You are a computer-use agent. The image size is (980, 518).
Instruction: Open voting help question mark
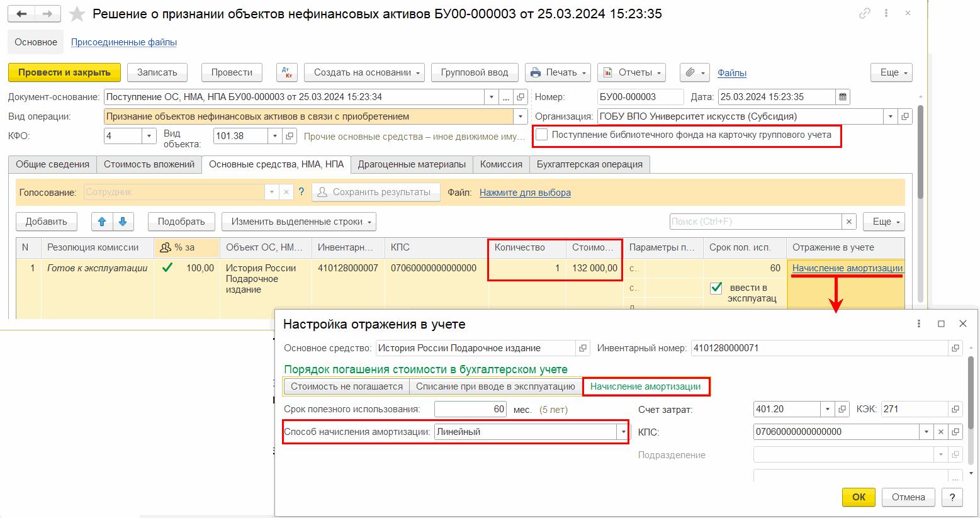coord(301,192)
